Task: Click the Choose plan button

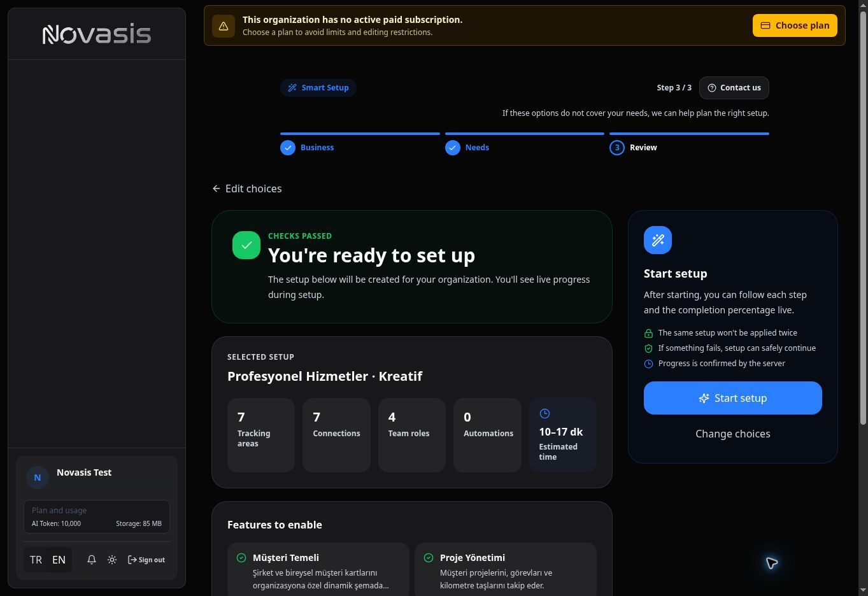Action: [x=795, y=25]
